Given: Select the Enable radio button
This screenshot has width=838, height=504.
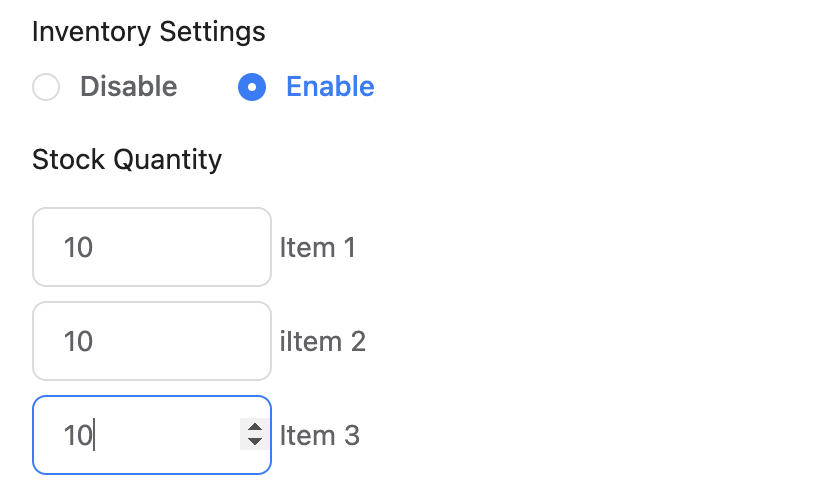Looking at the screenshot, I should pyautogui.click(x=252, y=87).
